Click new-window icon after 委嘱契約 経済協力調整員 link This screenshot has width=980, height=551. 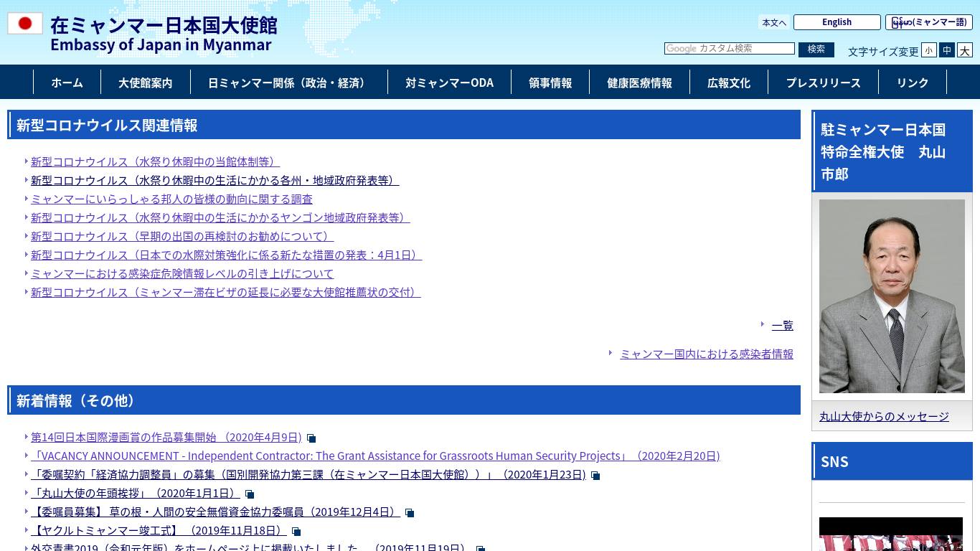click(x=595, y=476)
